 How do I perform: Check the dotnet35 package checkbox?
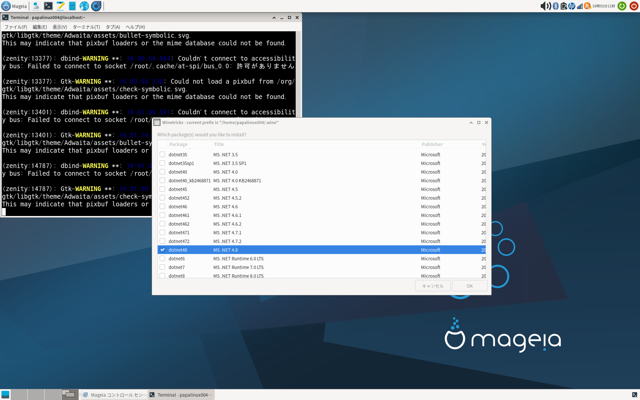pyautogui.click(x=162, y=155)
